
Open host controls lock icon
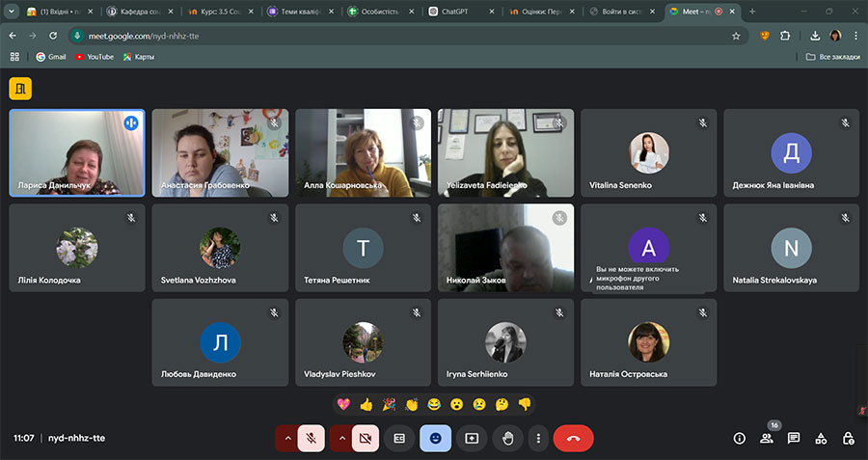point(848,438)
